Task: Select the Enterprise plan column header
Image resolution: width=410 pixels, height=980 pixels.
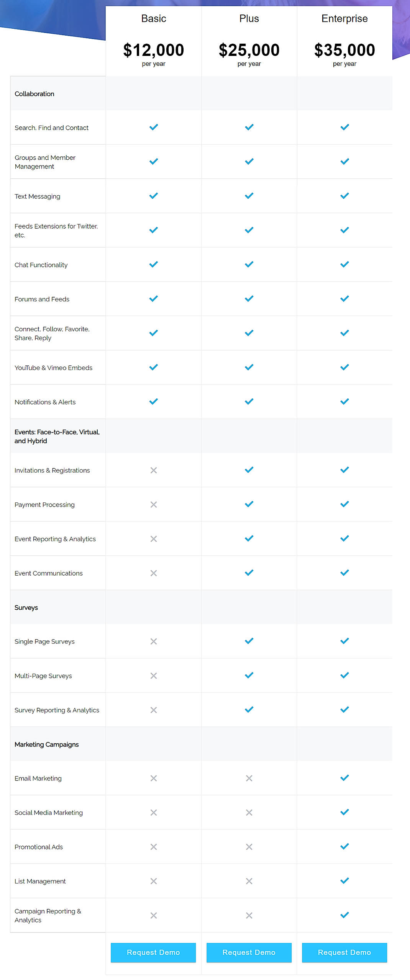Action: [344, 18]
